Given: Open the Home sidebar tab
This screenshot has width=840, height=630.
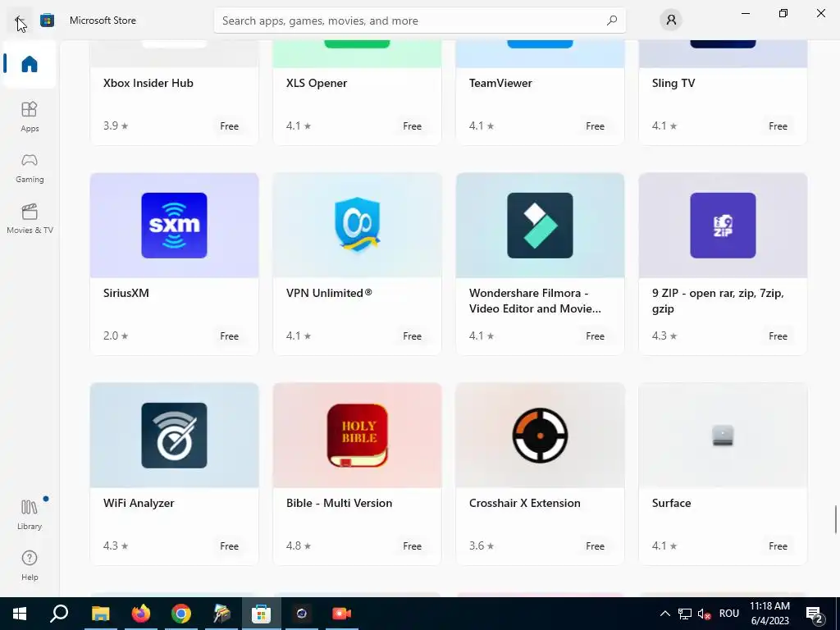Looking at the screenshot, I should click(x=30, y=64).
